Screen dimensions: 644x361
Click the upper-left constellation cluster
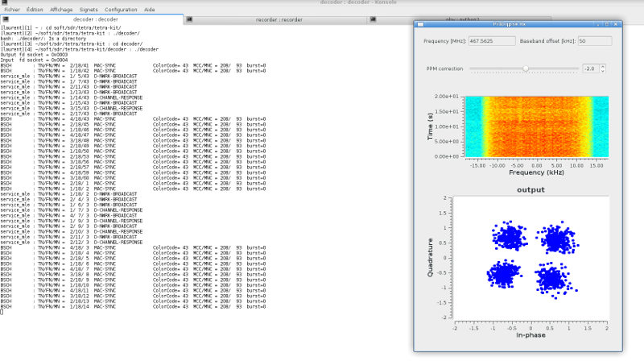point(510,236)
